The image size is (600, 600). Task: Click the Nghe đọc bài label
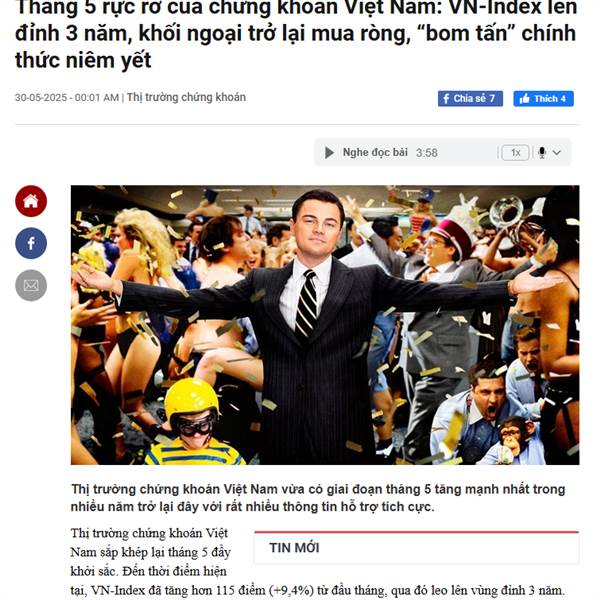[375, 152]
